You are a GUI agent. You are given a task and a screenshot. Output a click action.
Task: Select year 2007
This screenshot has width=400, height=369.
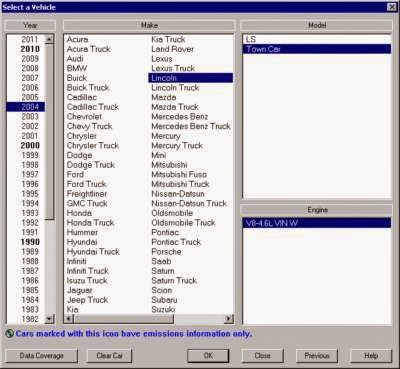(x=30, y=78)
